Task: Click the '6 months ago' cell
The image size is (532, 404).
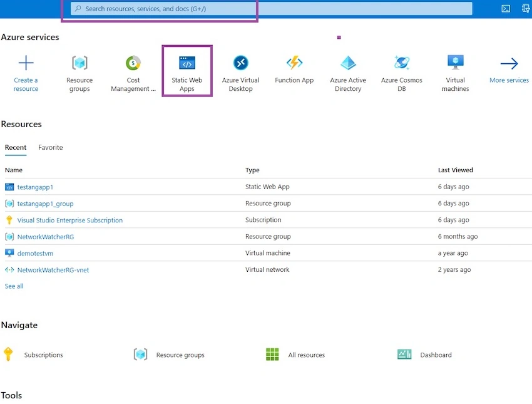Action: [458, 236]
